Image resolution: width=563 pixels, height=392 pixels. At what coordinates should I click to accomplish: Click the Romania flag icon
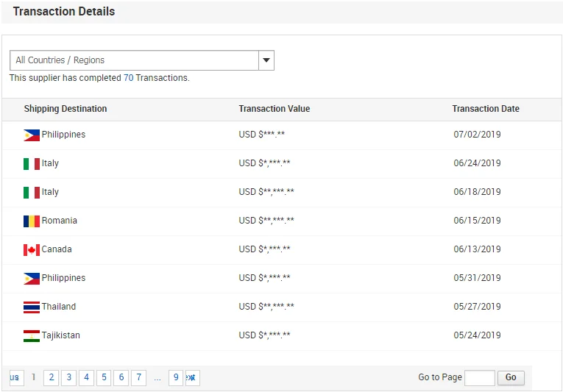click(x=31, y=221)
